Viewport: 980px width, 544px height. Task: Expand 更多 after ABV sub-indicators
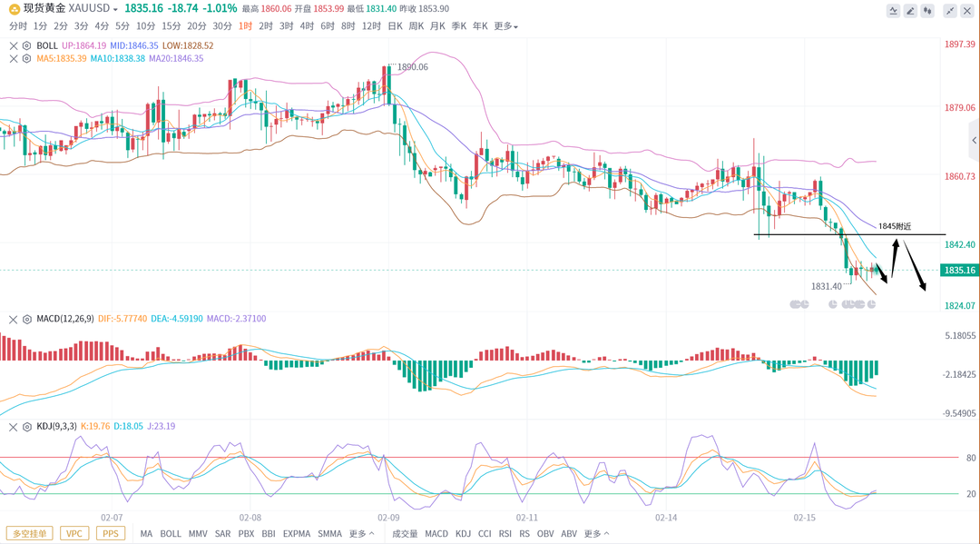(x=596, y=534)
